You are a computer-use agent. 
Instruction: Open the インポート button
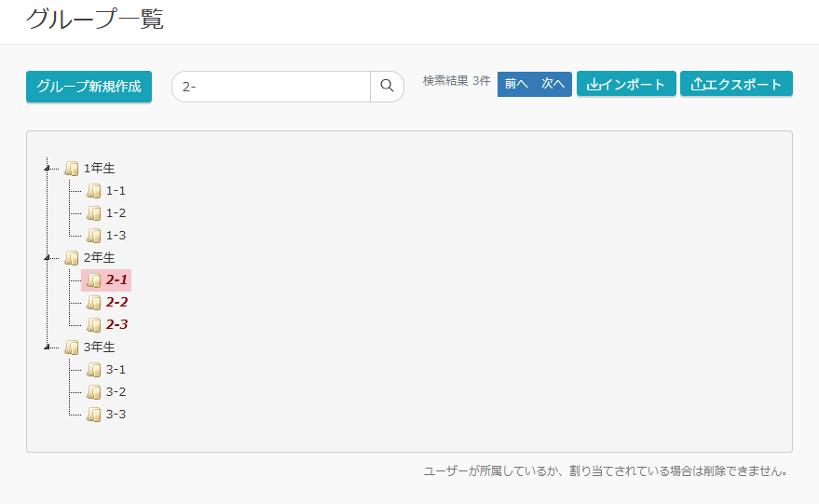[x=626, y=84]
